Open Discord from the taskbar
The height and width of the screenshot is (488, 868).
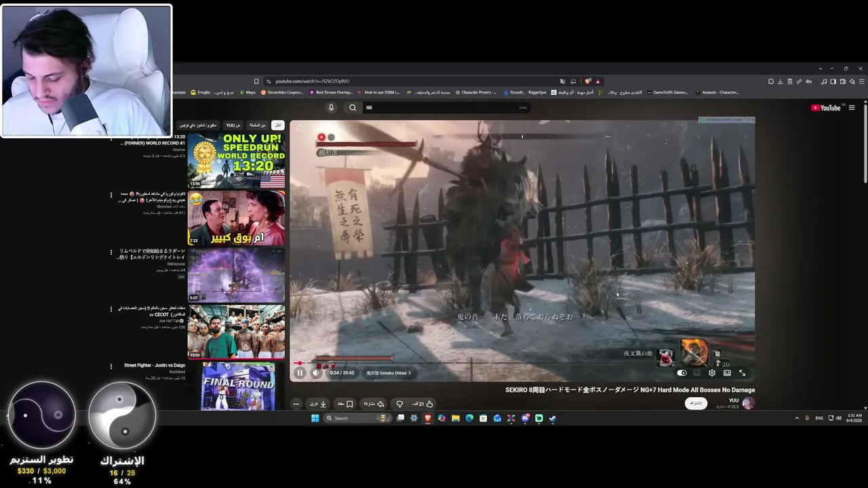tap(525, 418)
